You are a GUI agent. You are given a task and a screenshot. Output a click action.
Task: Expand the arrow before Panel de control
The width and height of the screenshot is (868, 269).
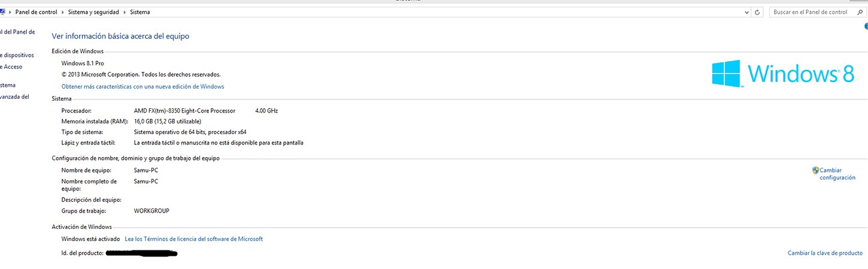[x=11, y=12]
